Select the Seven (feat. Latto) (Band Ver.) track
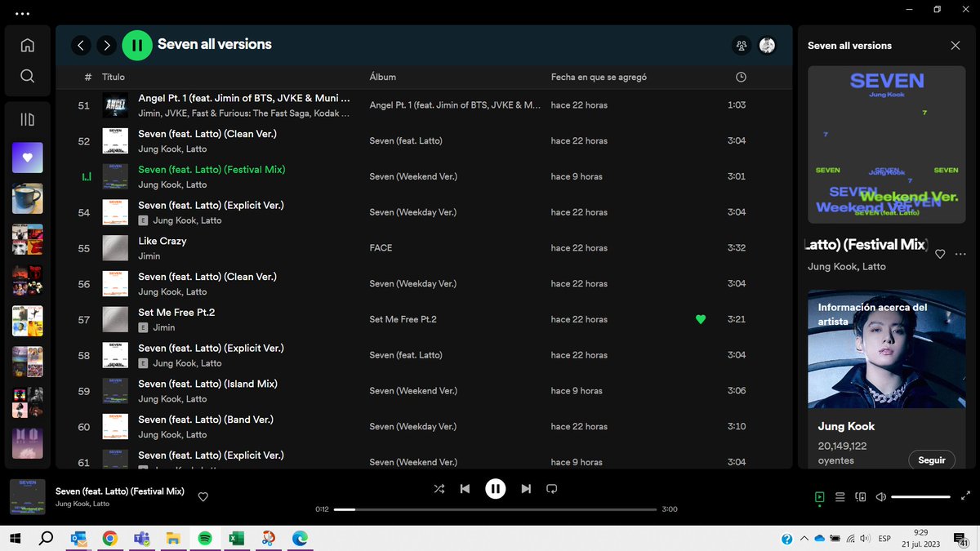This screenshot has height=551, width=980. [x=206, y=420]
